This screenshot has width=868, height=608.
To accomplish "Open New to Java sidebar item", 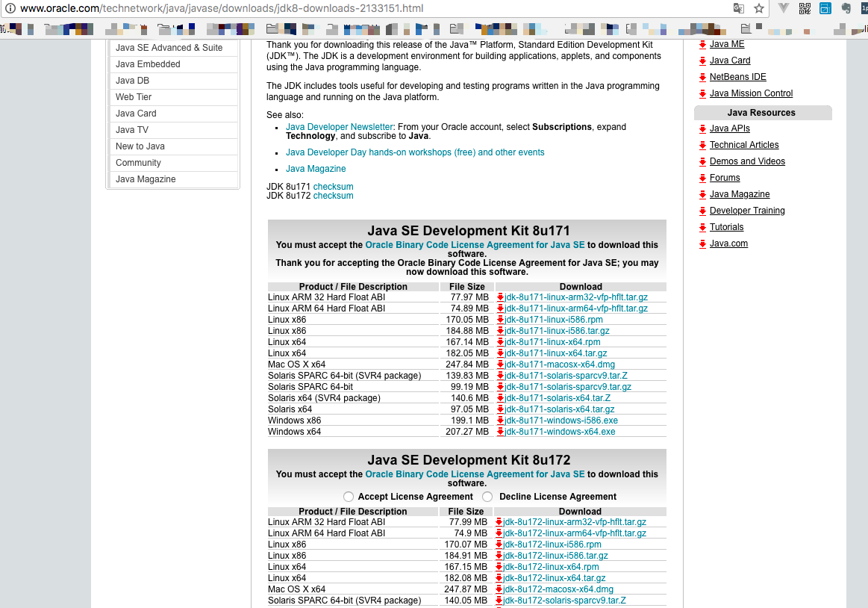I will [174, 146].
